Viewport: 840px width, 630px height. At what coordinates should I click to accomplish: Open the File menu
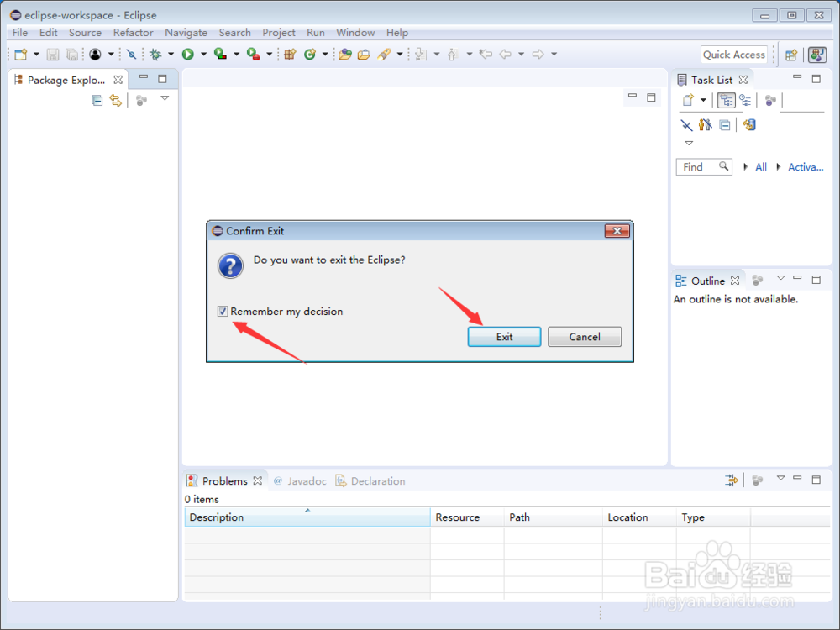tap(20, 33)
